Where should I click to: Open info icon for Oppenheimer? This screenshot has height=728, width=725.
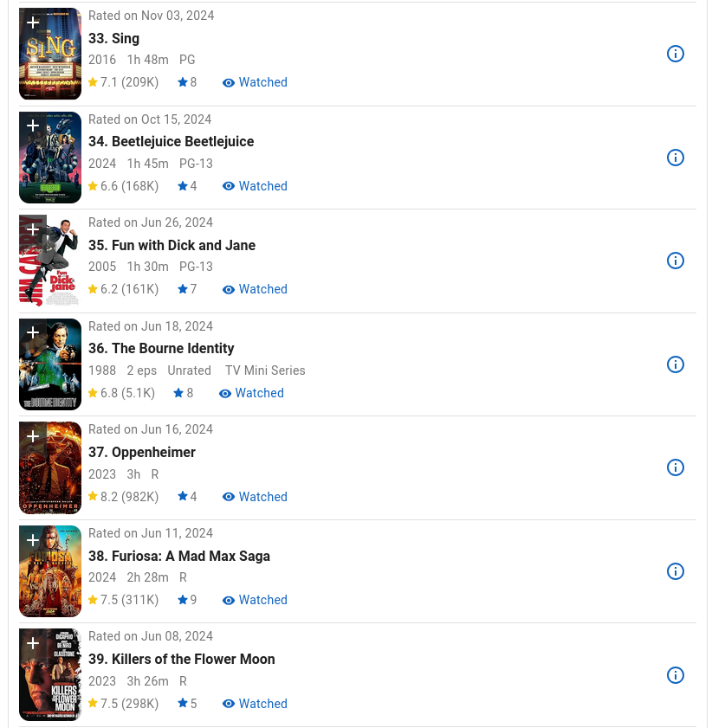click(x=676, y=467)
